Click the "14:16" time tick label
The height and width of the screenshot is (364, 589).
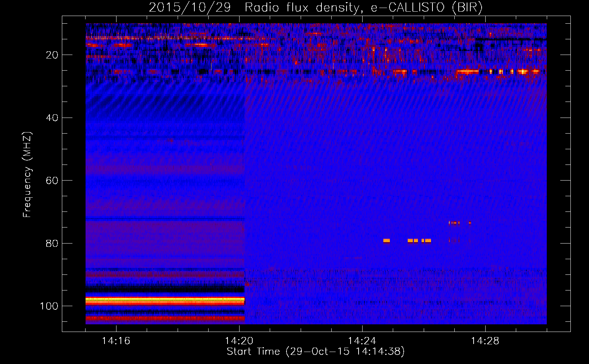pyautogui.click(x=116, y=341)
